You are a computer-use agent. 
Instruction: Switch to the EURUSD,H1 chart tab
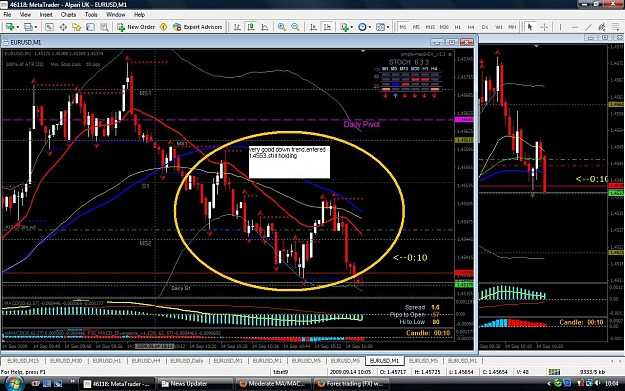[x=107, y=361]
